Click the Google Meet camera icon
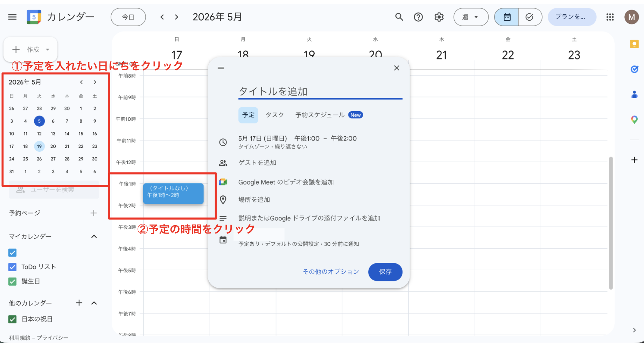The height and width of the screenshot is (344, 644). coord(223,182)
